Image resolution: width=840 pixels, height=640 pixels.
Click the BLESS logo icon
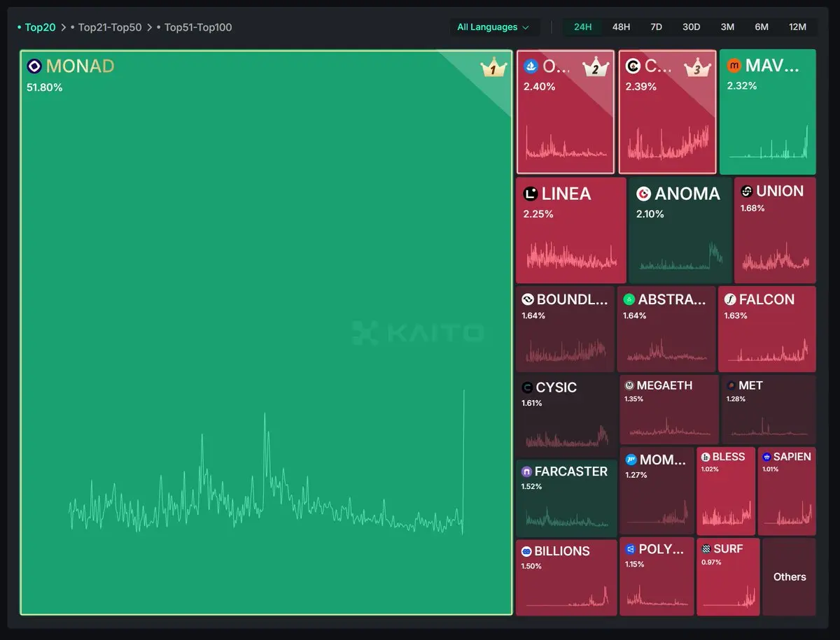tap(706, 457)
